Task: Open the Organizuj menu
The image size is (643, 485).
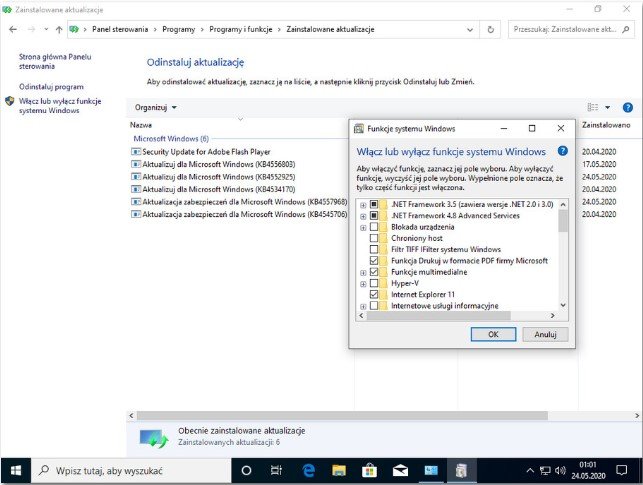Action: coord(155,107)
